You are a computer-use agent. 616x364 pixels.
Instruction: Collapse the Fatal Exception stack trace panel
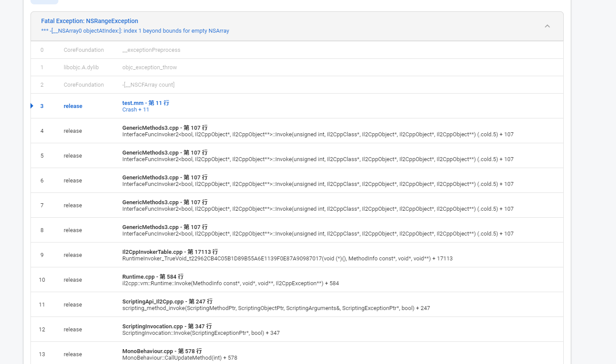click(x=548, y=26)
